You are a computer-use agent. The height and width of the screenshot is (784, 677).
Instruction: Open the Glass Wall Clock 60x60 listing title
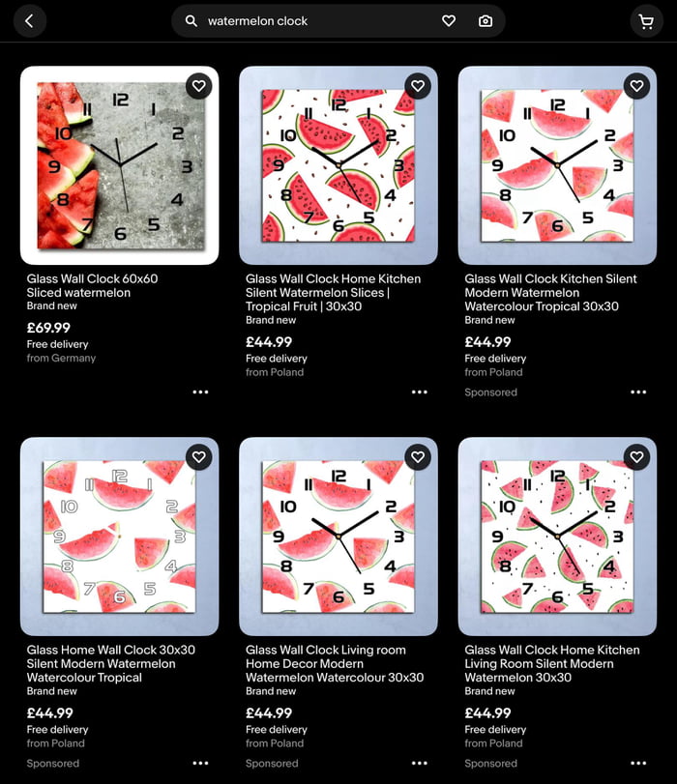92,285
